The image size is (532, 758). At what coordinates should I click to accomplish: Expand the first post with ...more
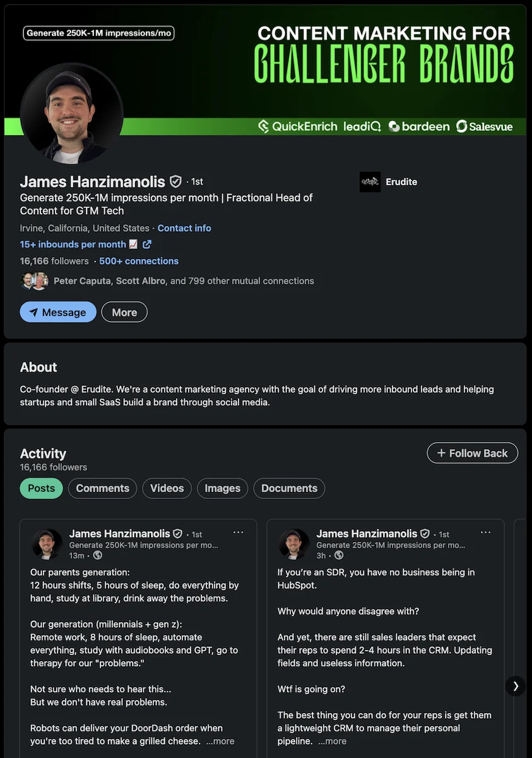pyautogui.click(x=220, y=741)
